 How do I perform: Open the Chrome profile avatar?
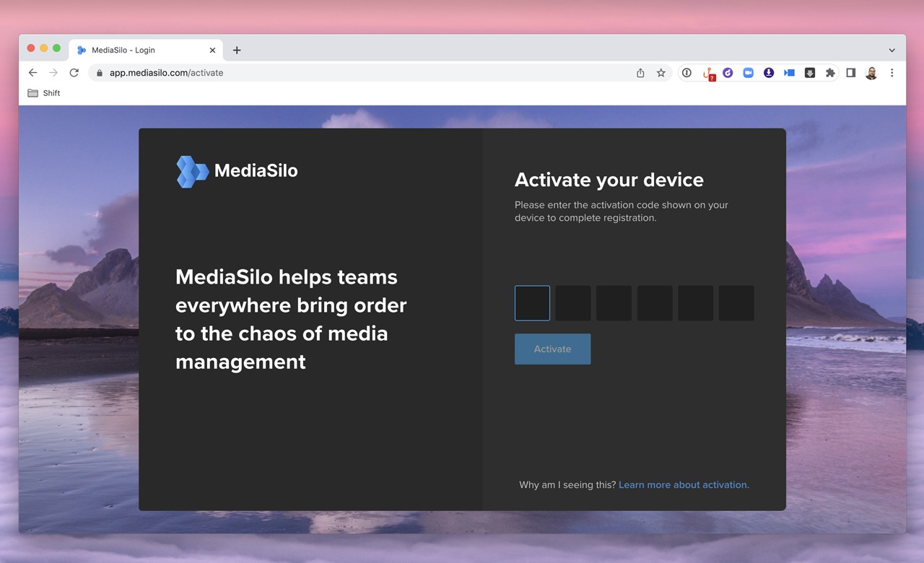871,72
